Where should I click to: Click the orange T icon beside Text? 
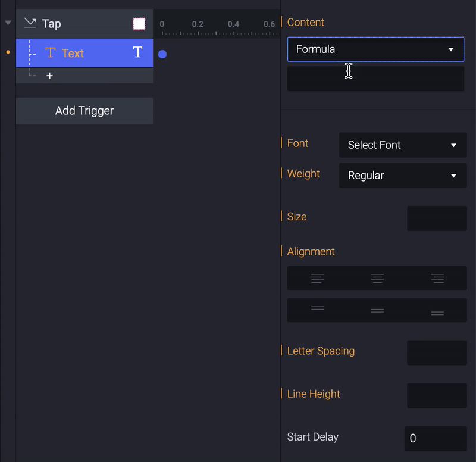tap(51, 52)
